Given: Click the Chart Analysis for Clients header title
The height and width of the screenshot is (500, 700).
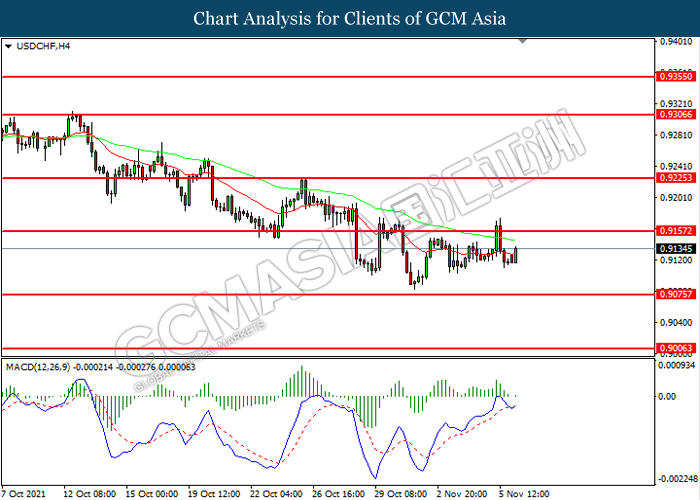Looking at the screenshot, I should [x=350, y=18].
